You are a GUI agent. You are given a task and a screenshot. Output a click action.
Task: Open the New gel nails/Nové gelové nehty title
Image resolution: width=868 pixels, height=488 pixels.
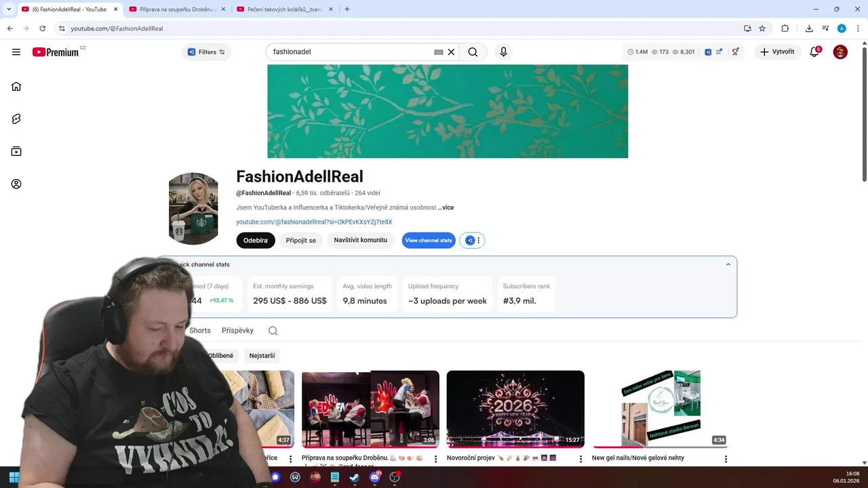(x=638, y=458)
